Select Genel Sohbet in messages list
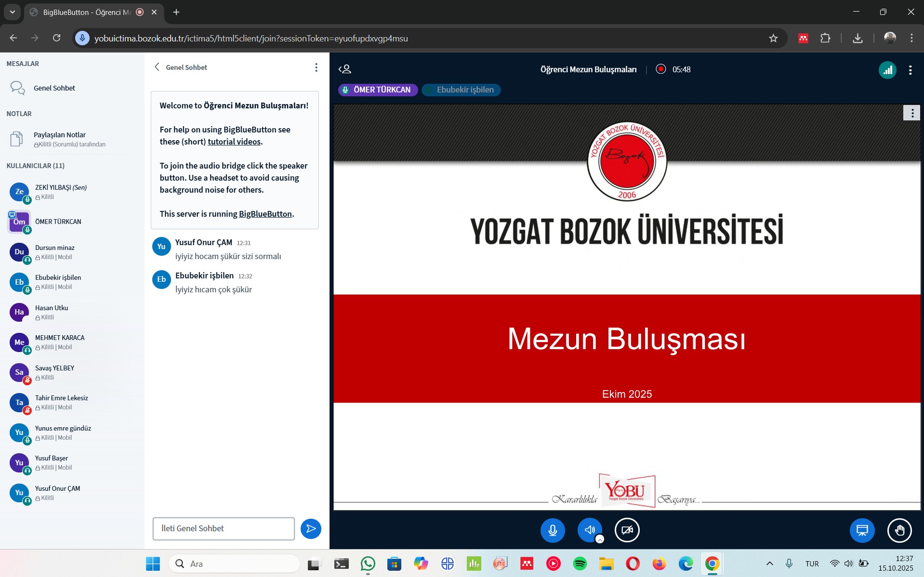The width and height of the screenshot is (924, 577). 54,88
